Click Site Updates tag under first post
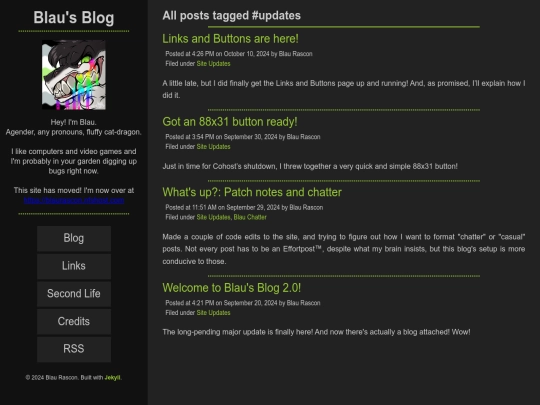 point(213,64)
